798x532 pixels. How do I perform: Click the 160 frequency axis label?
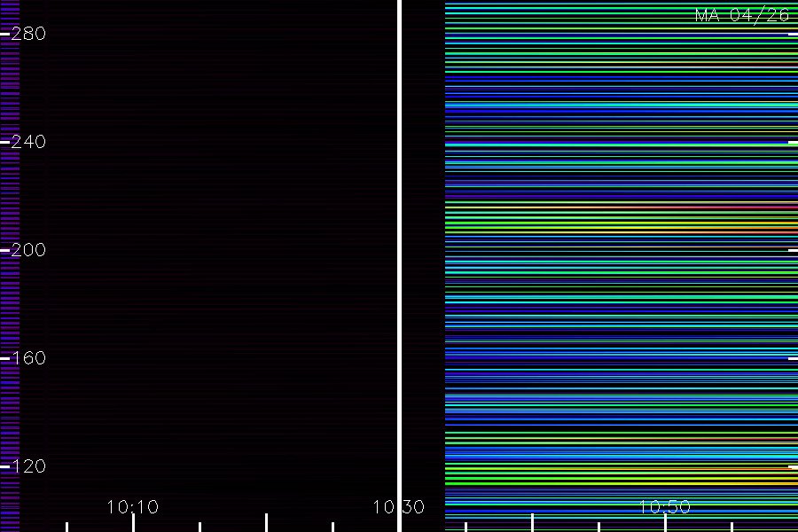pyautogui.click(x=28, y=358)
